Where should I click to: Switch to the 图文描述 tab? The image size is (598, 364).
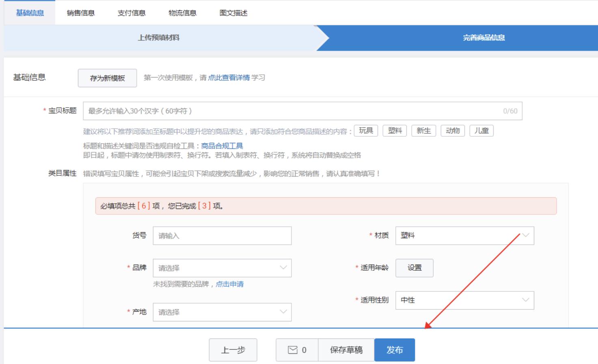233,13
